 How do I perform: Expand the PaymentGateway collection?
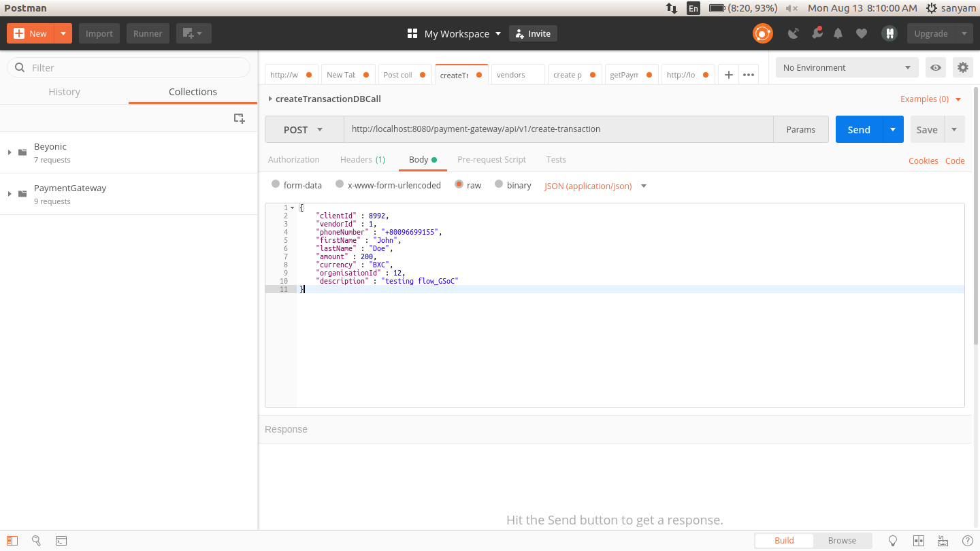(x=10, y=194)
